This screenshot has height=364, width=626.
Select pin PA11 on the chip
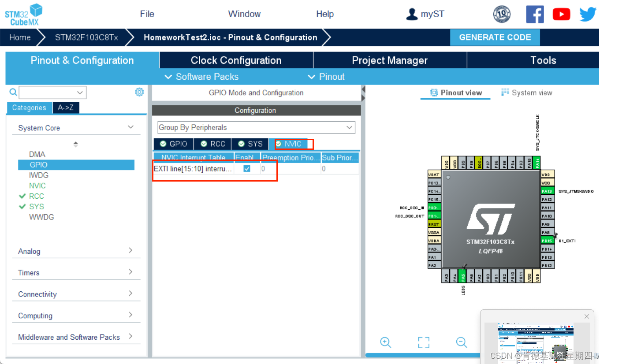coord(548,208)
